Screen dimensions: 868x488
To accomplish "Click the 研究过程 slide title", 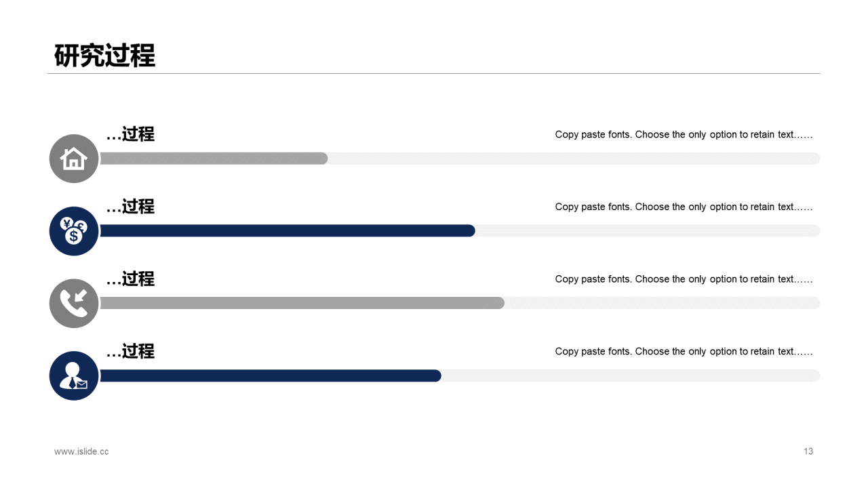I will pos(104,56).
